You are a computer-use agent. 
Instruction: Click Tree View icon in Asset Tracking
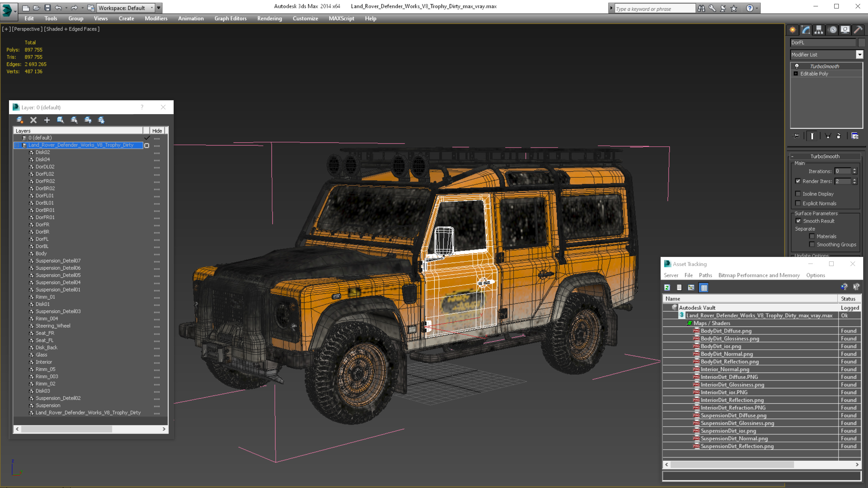691,288
